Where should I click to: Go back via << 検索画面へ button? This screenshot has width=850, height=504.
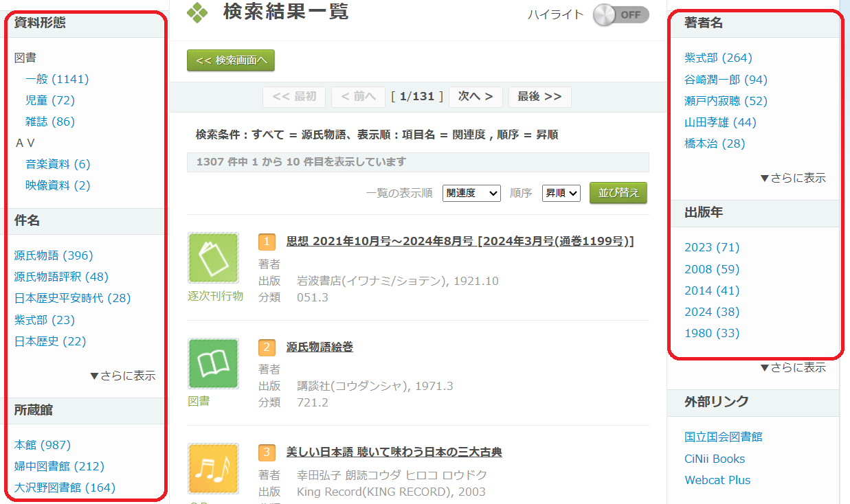231,60
